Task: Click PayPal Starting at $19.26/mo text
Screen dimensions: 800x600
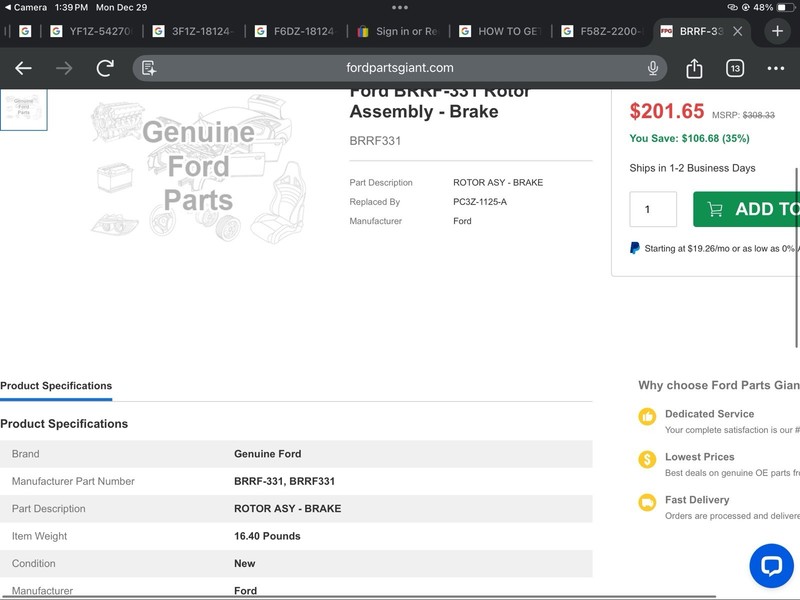Action: (x=720, y=248)
